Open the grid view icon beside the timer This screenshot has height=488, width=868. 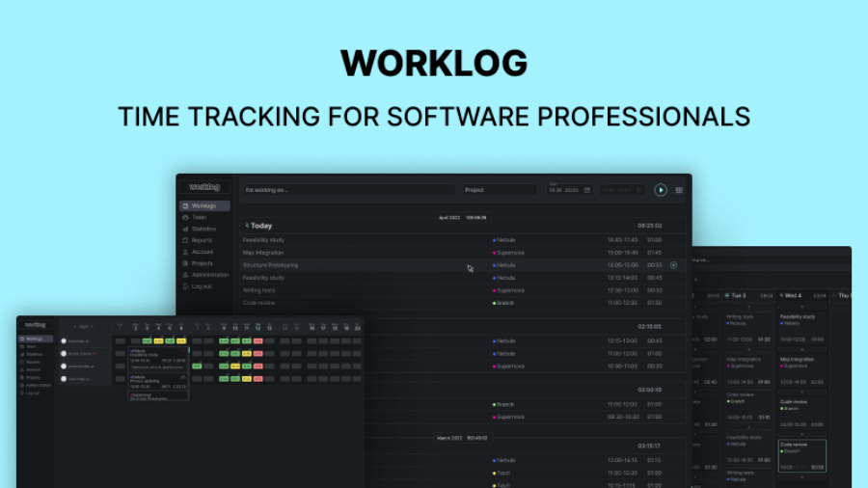[679, 190]
